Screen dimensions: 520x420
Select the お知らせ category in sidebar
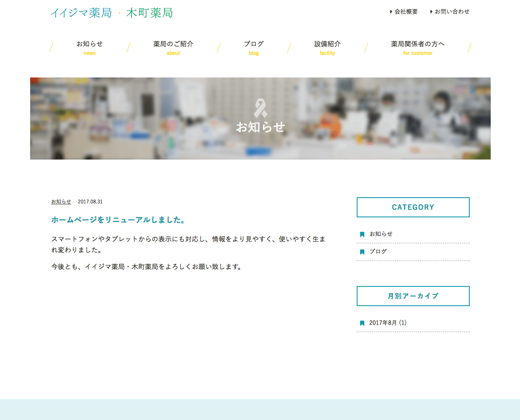click(x=381, y=234)
